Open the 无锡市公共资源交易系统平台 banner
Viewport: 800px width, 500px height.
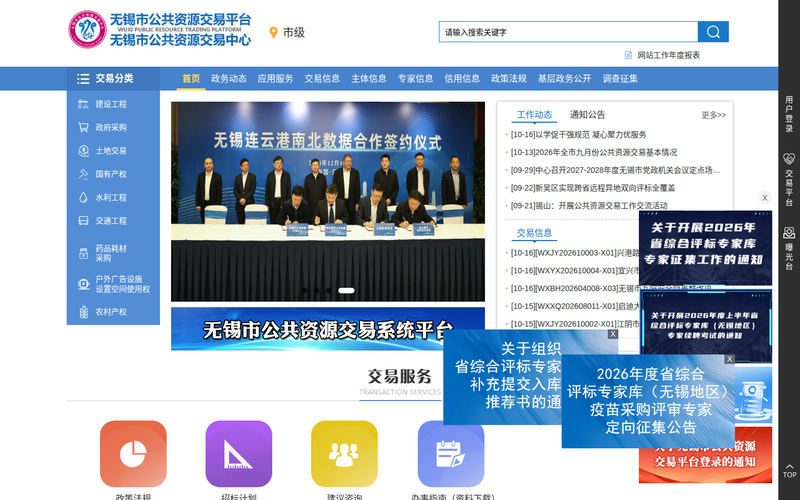click(x=328, y=329)
